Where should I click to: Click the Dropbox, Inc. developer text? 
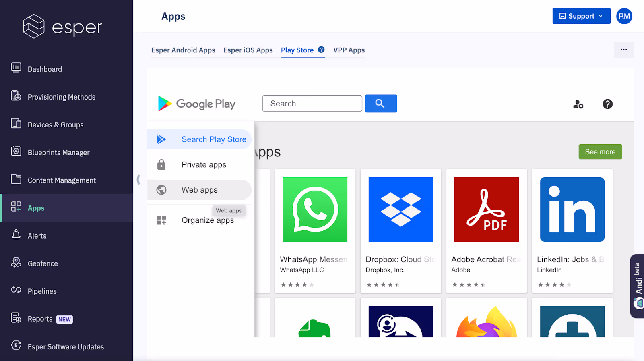point(385,270)
